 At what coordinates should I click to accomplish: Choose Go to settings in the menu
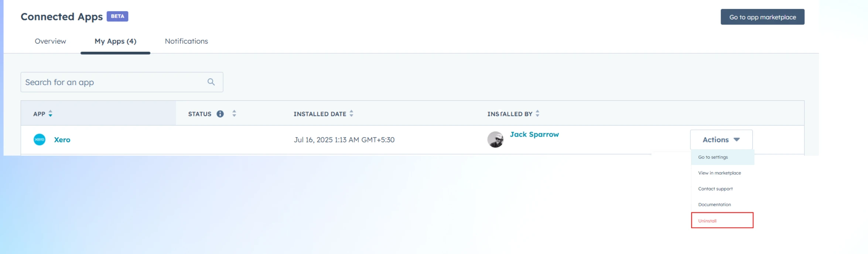tap(712, 157)
